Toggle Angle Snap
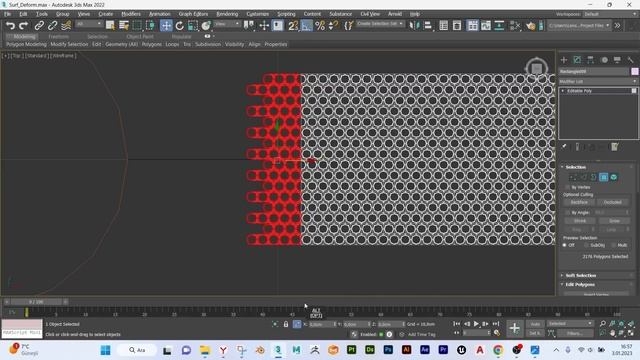Viewport: 640px width, 360px height. [307, 26]
